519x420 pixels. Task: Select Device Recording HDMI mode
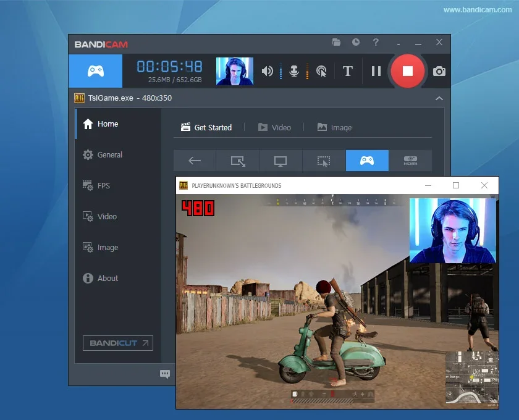click(x=410, y=159)
